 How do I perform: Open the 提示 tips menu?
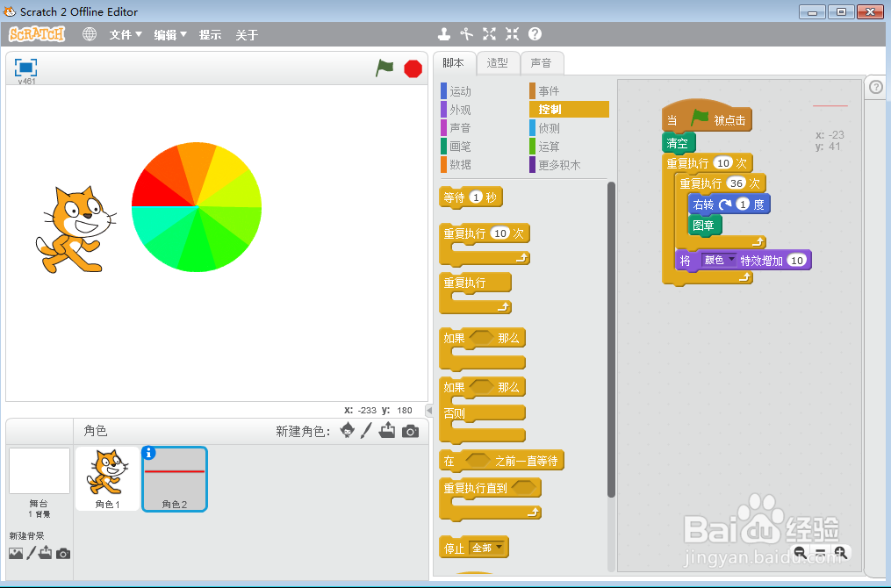(x=210, y=34)
